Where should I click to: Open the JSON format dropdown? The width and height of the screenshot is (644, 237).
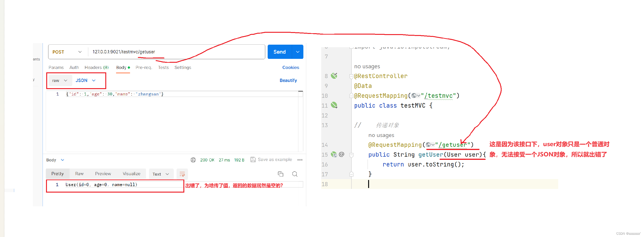tap(85, 81)
